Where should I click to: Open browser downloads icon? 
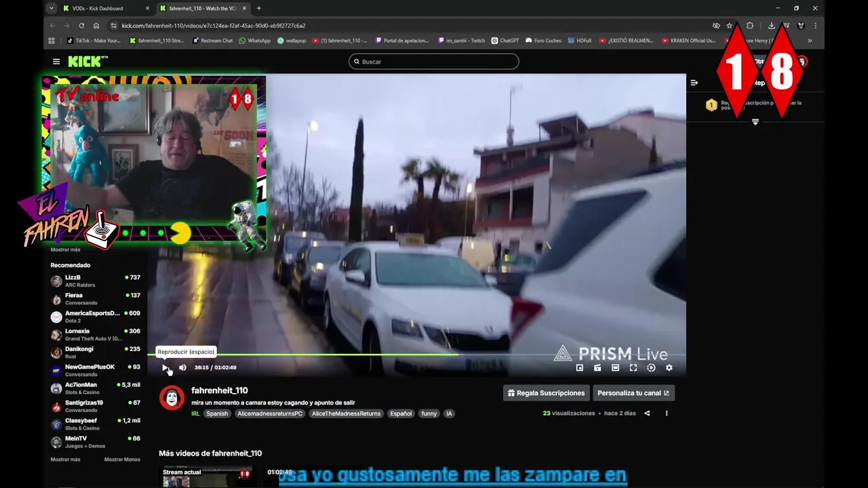click(772, 26)
